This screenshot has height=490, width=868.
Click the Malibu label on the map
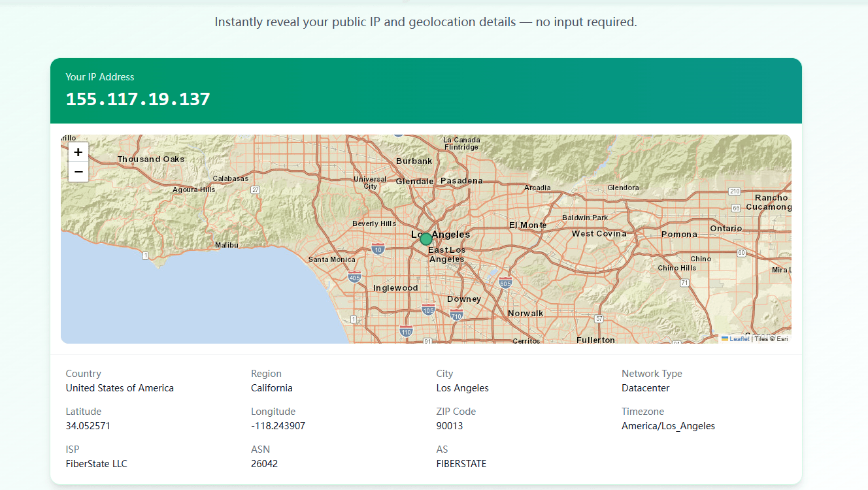[227, 245]
